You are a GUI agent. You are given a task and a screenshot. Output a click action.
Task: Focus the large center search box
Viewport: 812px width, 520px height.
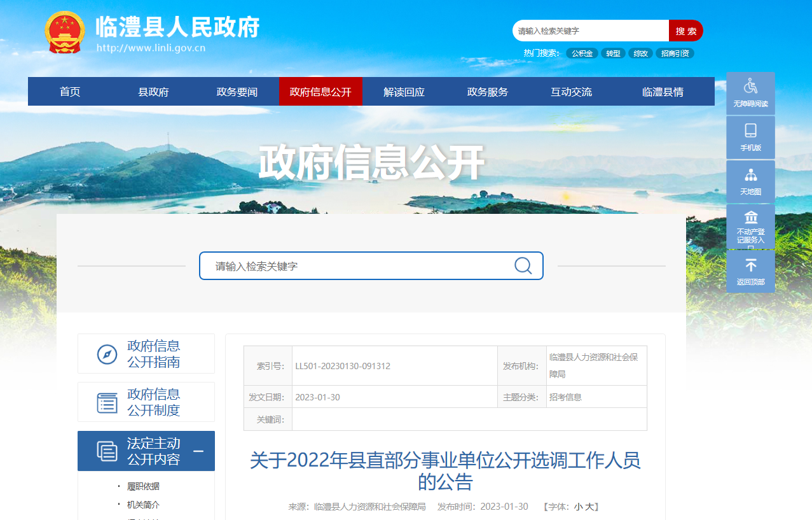pos(371,265)
